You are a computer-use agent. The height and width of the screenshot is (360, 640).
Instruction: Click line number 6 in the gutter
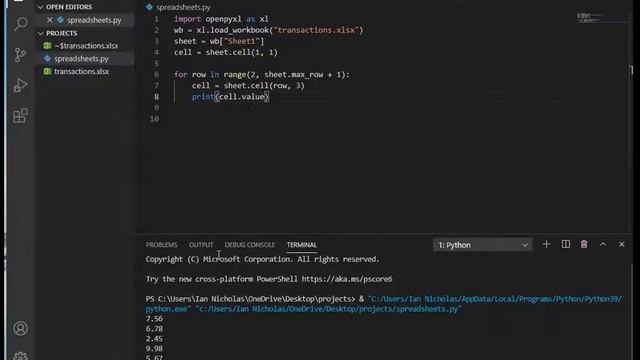point(156,75)
